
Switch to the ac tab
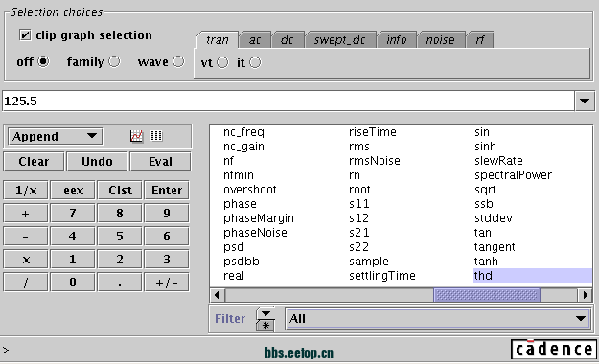click(255, 39)
